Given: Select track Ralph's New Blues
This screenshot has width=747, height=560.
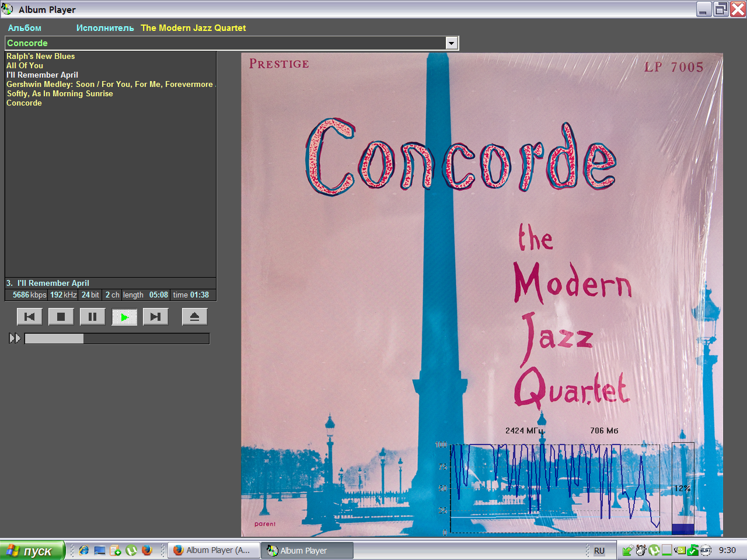Looking at the screenshot, I should pos(41,56).
